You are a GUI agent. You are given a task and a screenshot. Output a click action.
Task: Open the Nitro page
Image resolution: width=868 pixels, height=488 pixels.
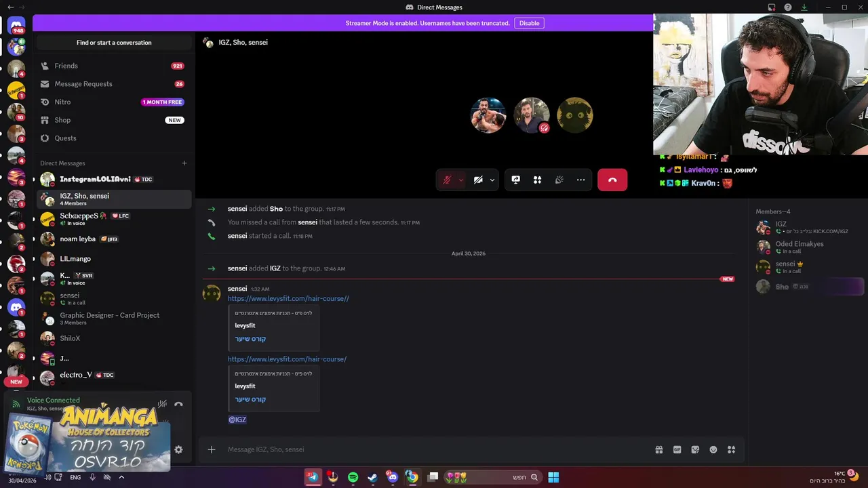[x=113, y=102]
